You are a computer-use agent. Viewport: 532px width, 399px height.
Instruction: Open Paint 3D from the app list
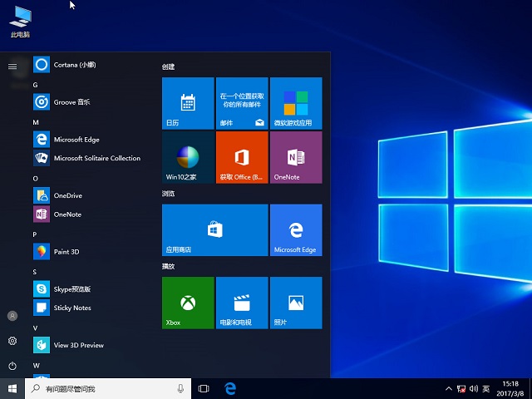[72, 251]
